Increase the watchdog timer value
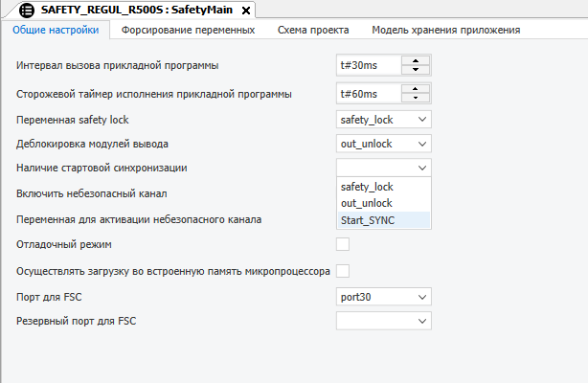 (416, 89)
